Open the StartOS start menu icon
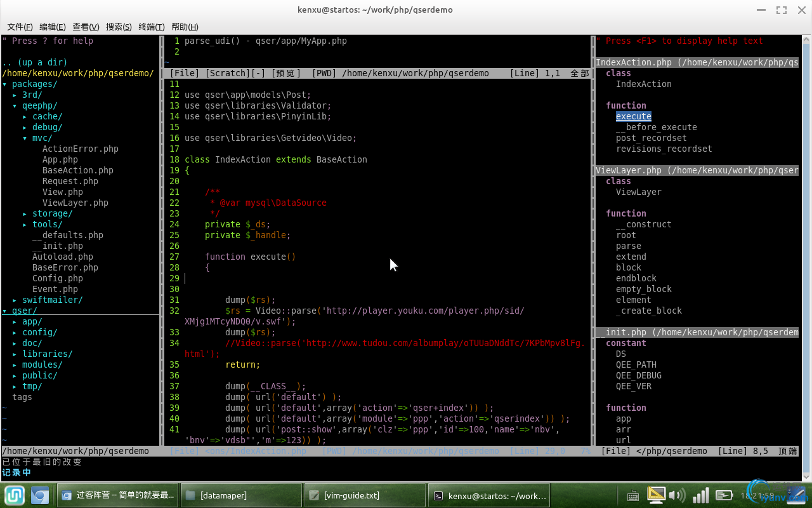Image resolution: width=812 pixels, height=508 pixels. [15, 495]
